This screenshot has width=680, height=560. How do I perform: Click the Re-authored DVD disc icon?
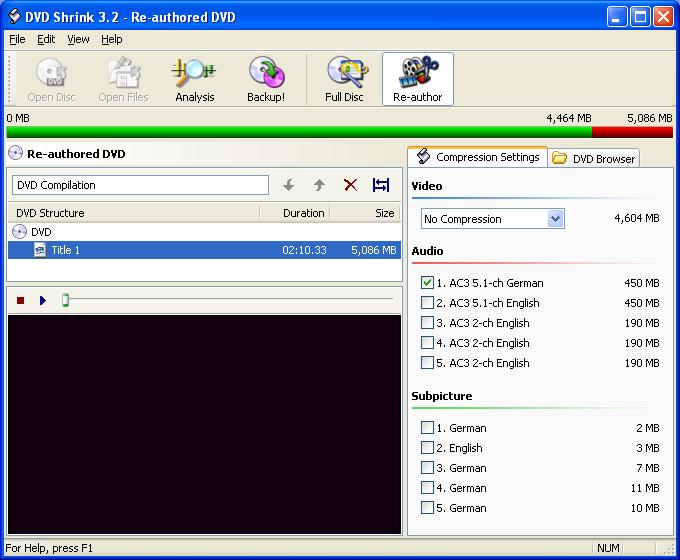[x=16, y=153]
